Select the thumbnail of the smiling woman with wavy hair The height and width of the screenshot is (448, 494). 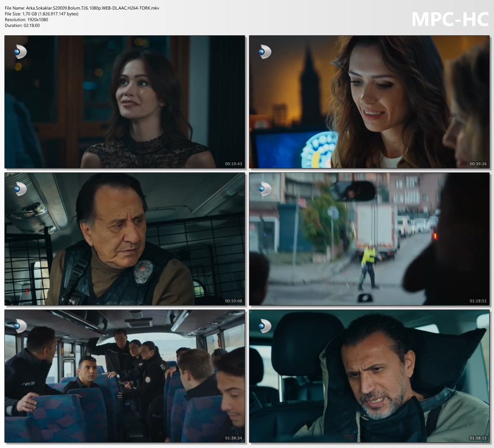[369, 101]
